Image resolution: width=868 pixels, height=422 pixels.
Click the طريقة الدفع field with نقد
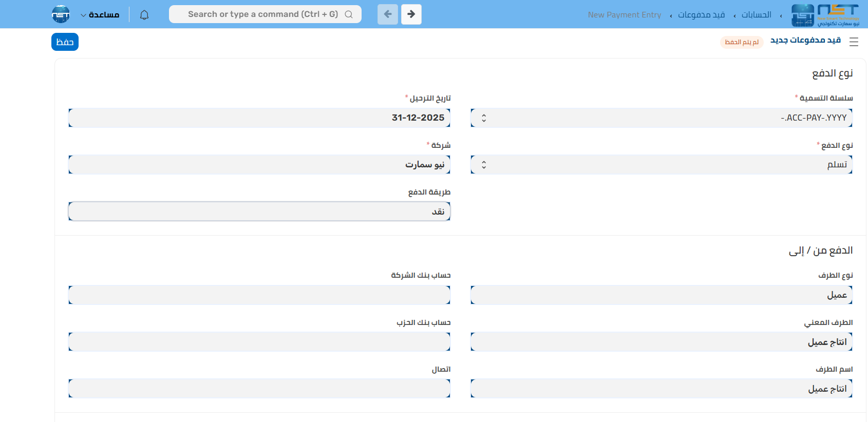tap(259, 212)
